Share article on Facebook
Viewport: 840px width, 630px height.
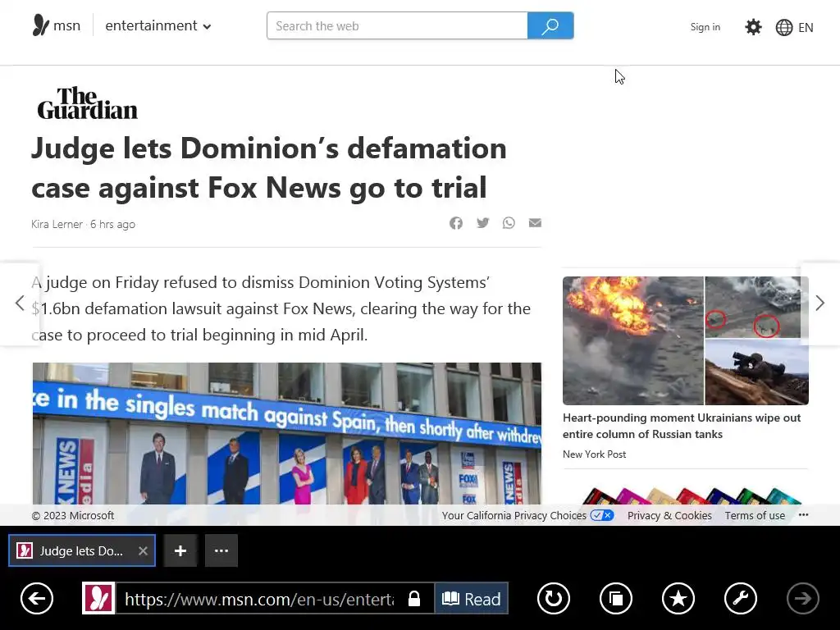pyautogui.click(x=456, y=223)
